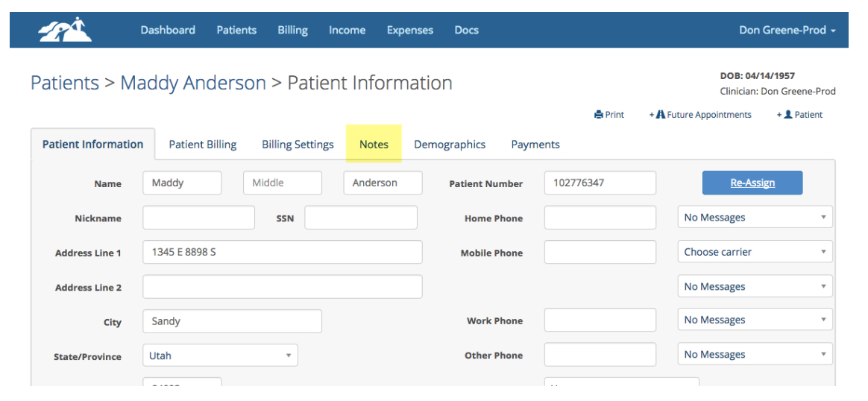Click into the Mobile Phone field
Screen dimensions: 868x401
(600, 252)
